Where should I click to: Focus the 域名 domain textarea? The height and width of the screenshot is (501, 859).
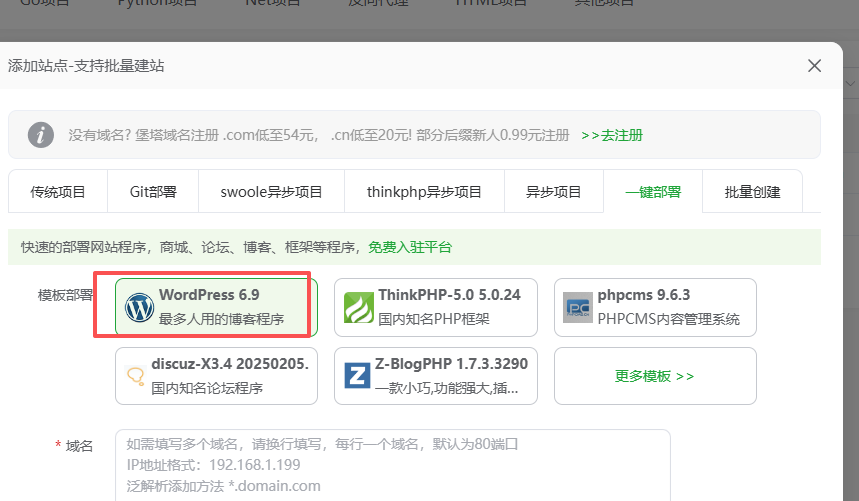click(393, 465)
